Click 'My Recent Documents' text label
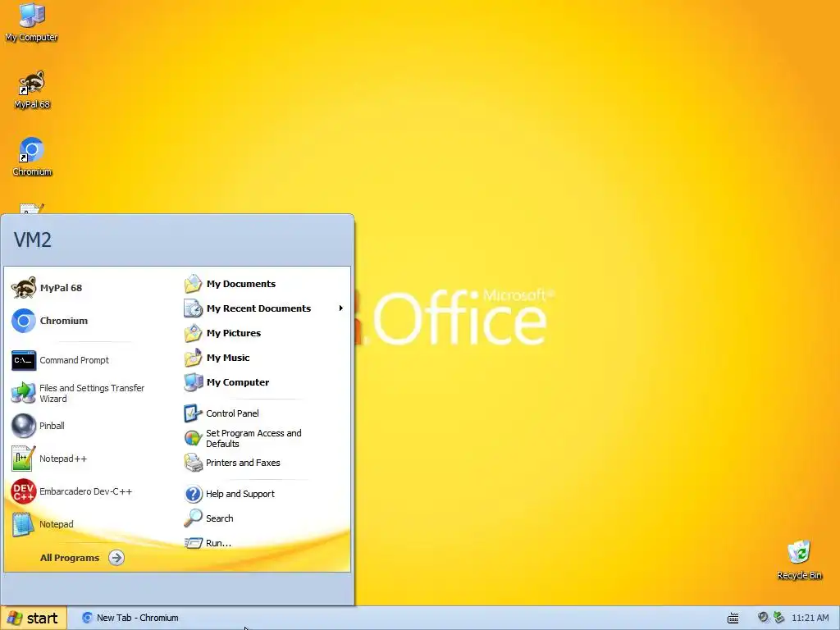 click(x=258, y=308)
